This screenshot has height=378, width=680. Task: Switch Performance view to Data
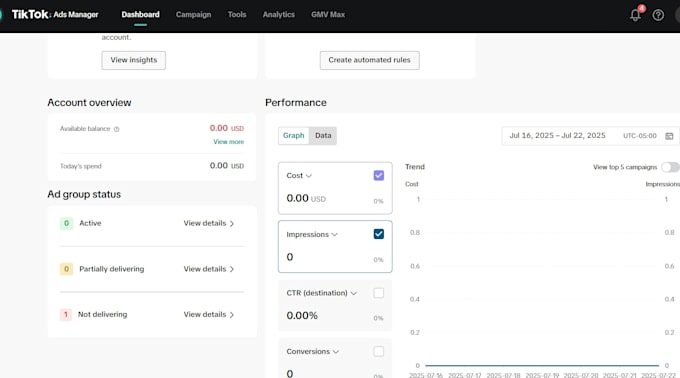click(x=323, y=136)
